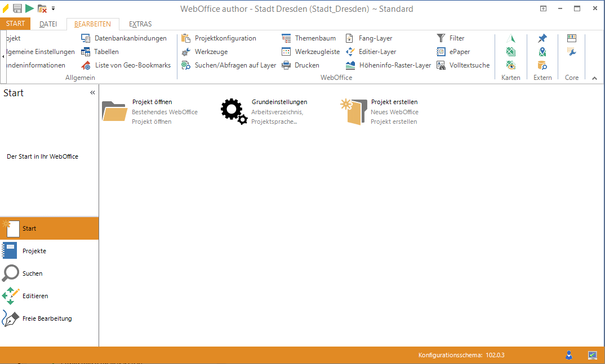Open the monitor icon in status bar
Viewport: 605px width, 364px height.
point(592,355)
